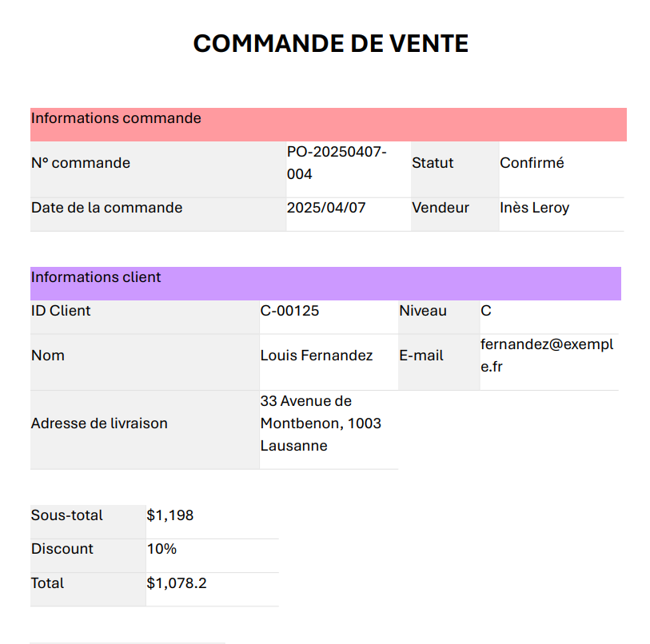This screenshot has width=650, height=644.
Task: Click the 33 Avenue de Montbenon address
Action: [321, 423]
